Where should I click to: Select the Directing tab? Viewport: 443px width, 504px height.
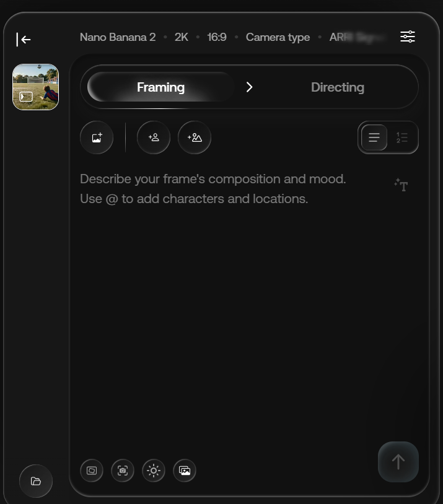coord(338,87)
